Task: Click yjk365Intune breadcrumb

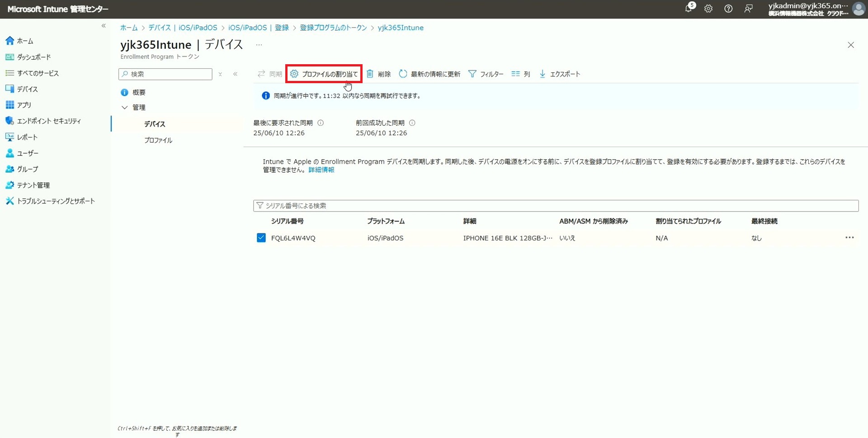Action: click(x=401, y=28)
